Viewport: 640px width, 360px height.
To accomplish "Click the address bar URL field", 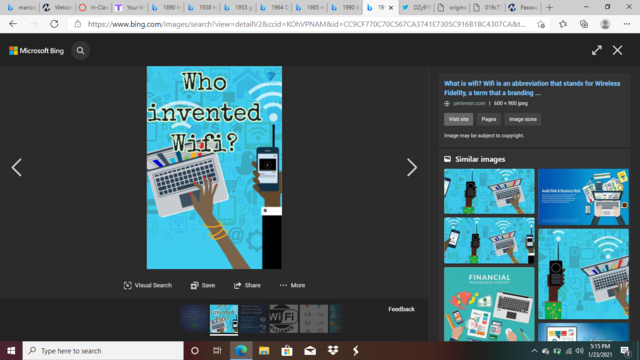I will tap(306, 24).
